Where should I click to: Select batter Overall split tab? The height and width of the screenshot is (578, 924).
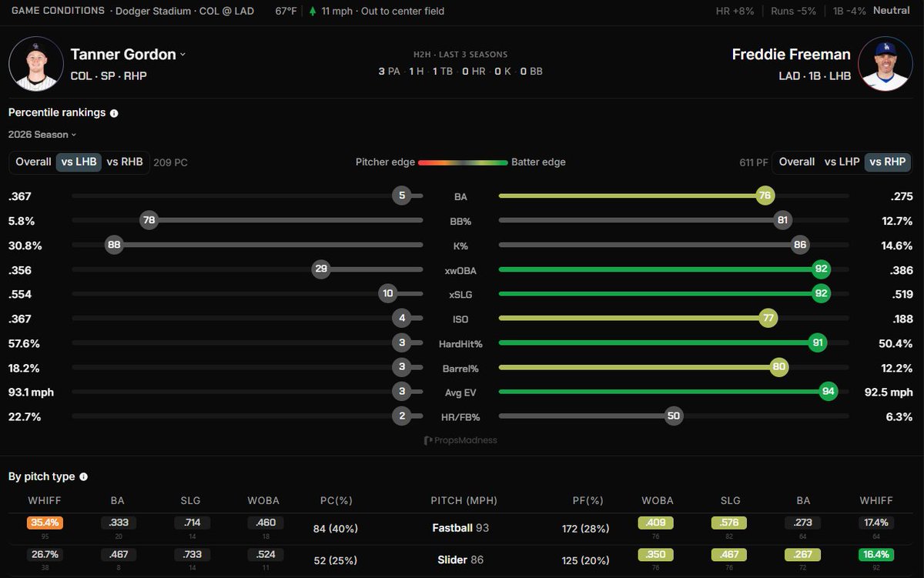(796, 162)
